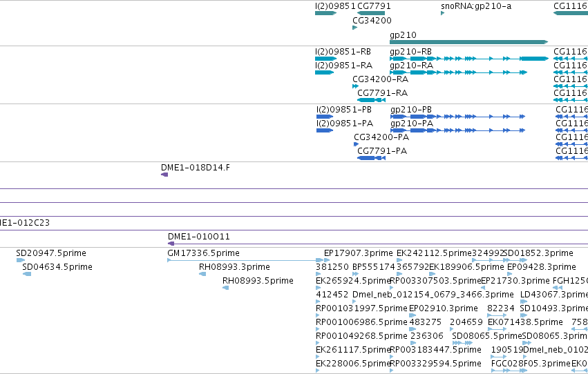Select the 483275 feature label
588x374 pixels.
(x=425, y=323)
